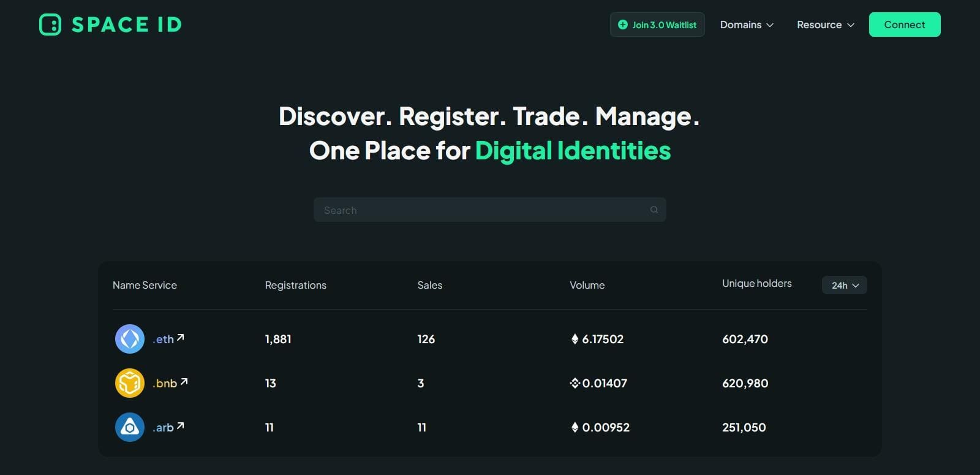This screenshot has width=980, height=475.
Task: Click the 6.17502 volume value
Action: tap(603, 339)
